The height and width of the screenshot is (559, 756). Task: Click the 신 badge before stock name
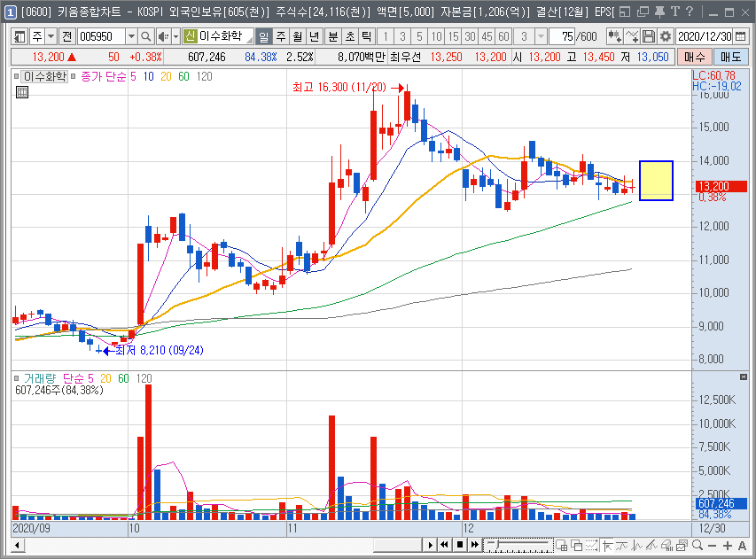coord(191,36)
